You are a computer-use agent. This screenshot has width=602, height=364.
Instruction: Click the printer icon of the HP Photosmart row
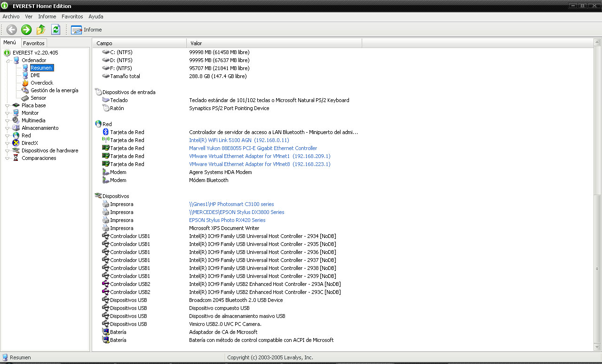[106, 204]
